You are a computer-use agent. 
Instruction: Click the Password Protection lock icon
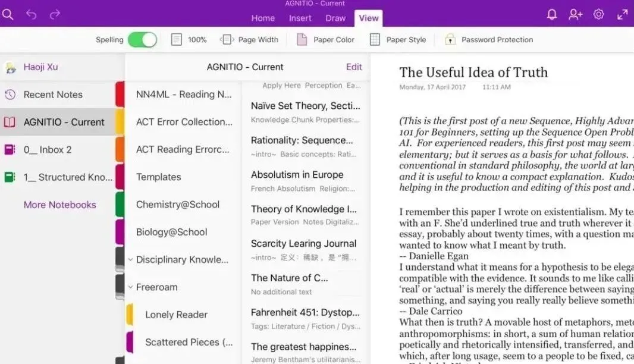[x=450, y=40]
